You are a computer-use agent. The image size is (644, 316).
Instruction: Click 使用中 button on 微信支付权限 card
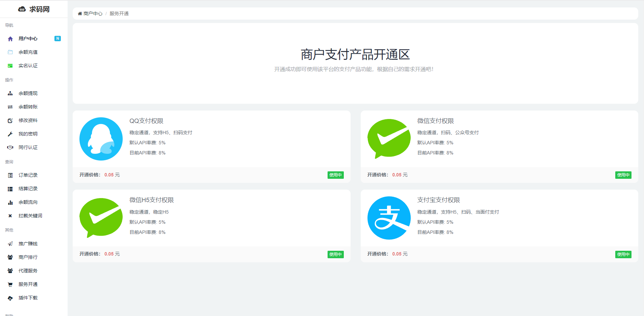pos(623,175)
